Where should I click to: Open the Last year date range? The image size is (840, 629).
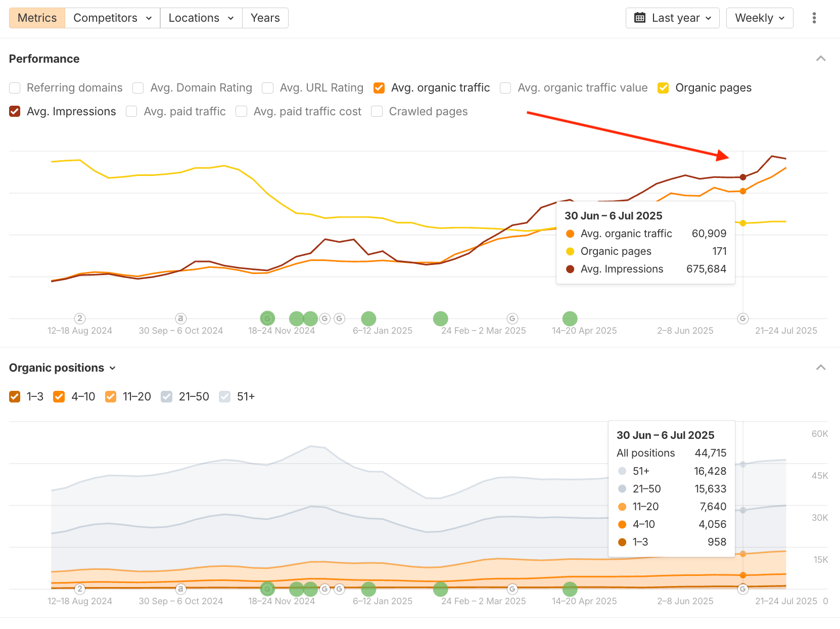(672, 18)
